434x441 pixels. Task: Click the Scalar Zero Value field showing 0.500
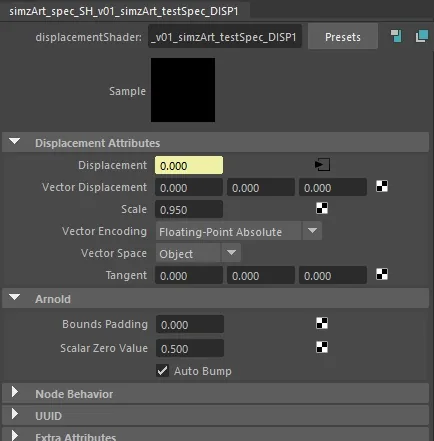coord(190,348)
